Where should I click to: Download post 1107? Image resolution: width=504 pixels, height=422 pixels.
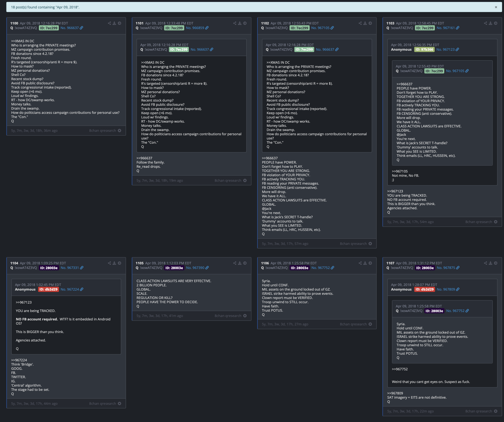coord(491,263)
